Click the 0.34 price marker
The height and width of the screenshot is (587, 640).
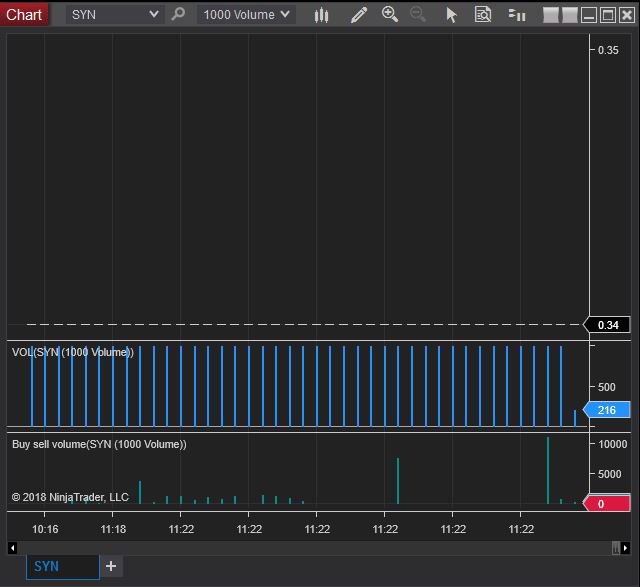(x=607, y=325)
